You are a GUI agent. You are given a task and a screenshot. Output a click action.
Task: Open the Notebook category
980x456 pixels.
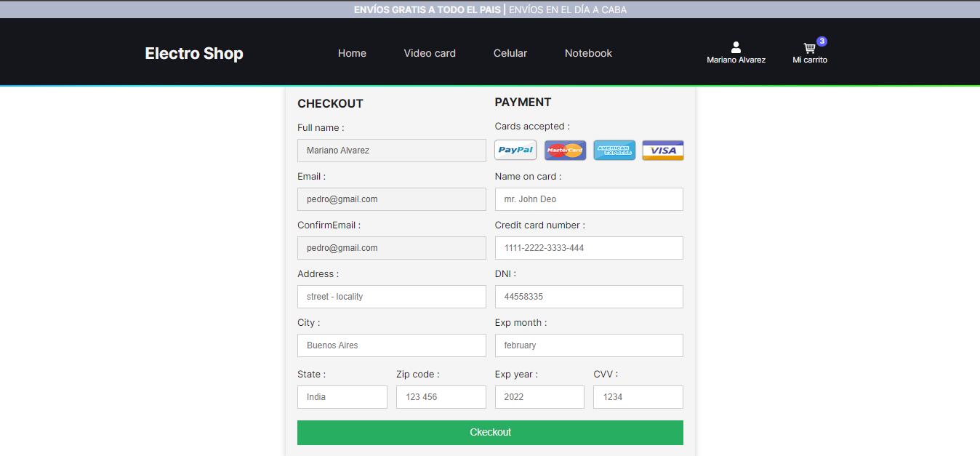click(588, 53)
